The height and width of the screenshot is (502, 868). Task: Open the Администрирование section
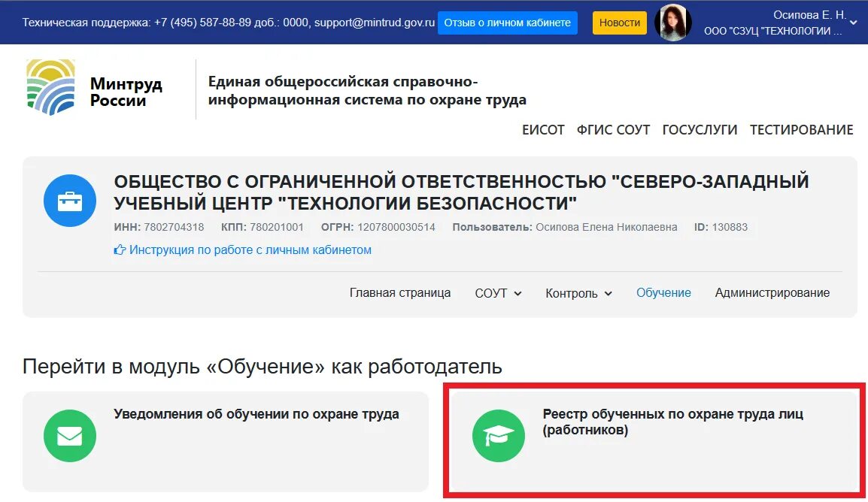[772, 292]
